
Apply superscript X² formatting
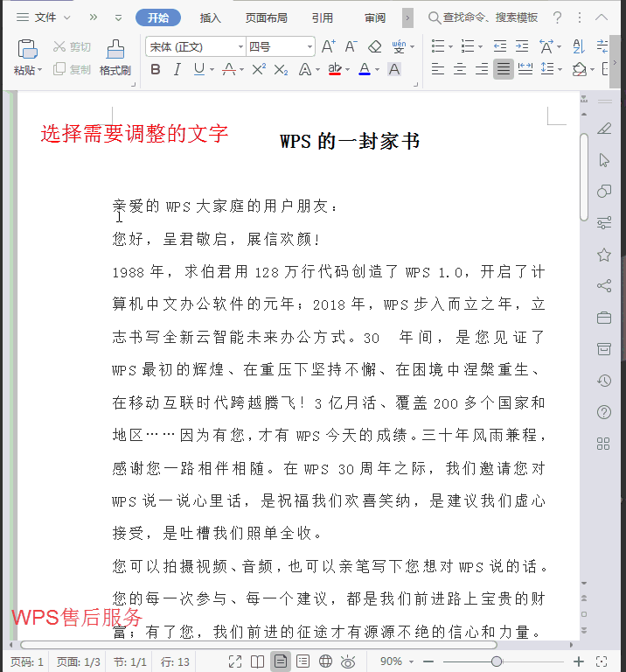[x=259, y=69]
